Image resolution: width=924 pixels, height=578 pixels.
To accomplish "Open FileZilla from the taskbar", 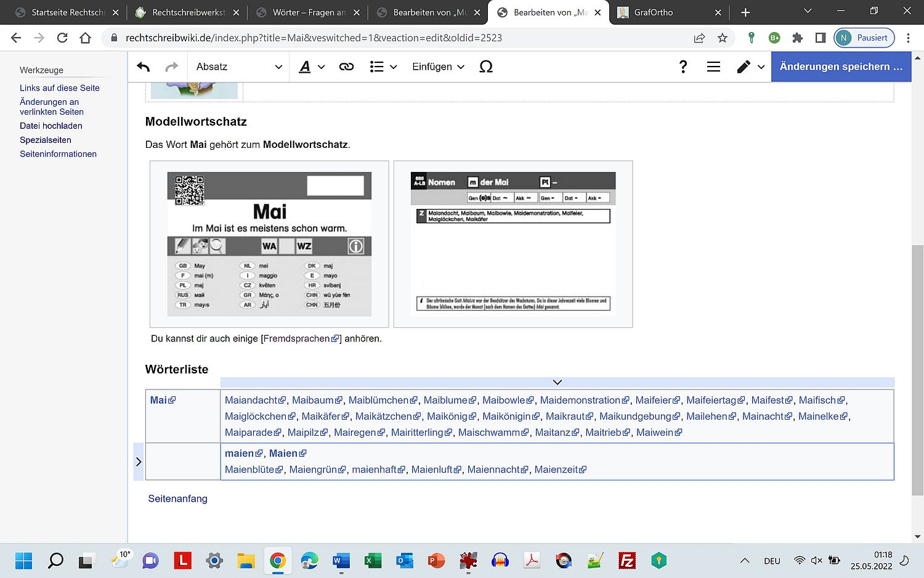I will click(x=626, y=561).
